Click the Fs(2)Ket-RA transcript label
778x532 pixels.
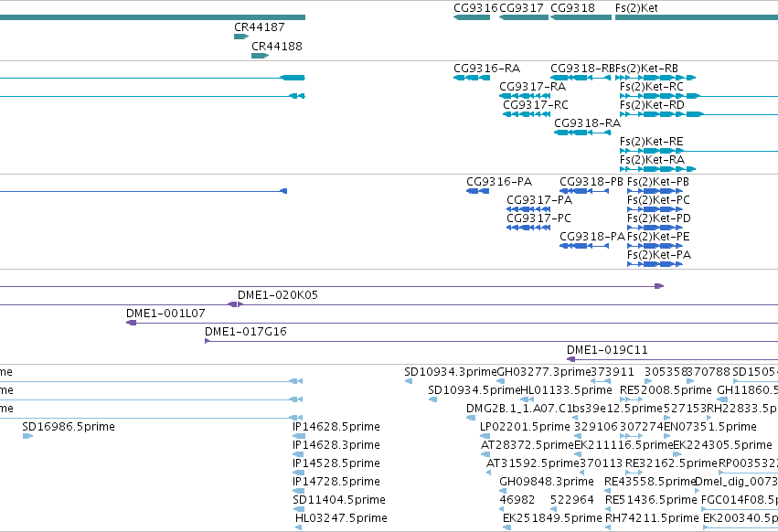[652, 160]
